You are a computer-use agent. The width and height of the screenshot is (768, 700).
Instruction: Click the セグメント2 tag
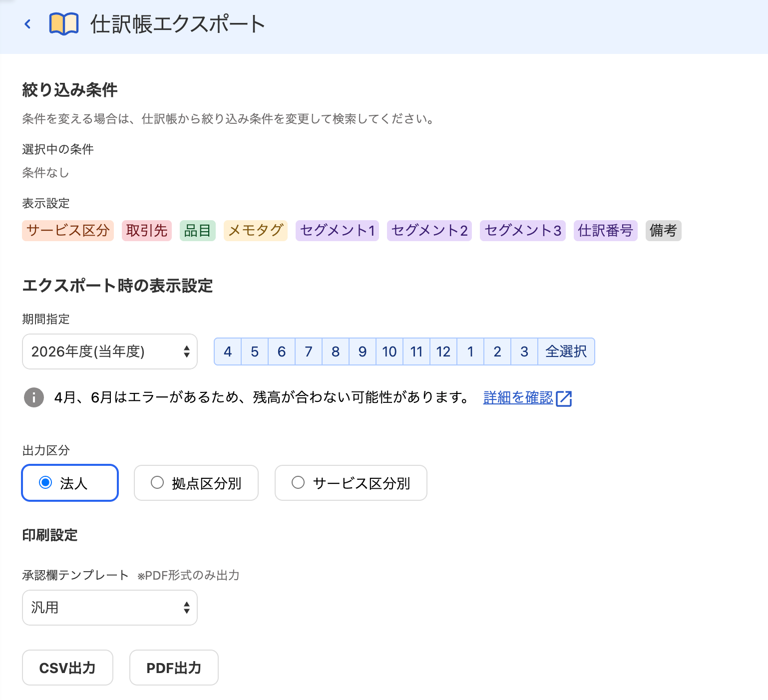click(429, 231)
